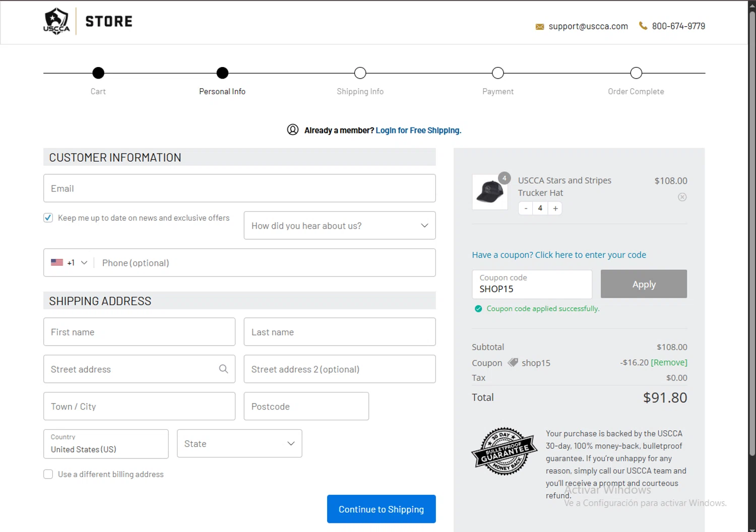
Task: Click Have a coupon link
Action: [559, 254]
